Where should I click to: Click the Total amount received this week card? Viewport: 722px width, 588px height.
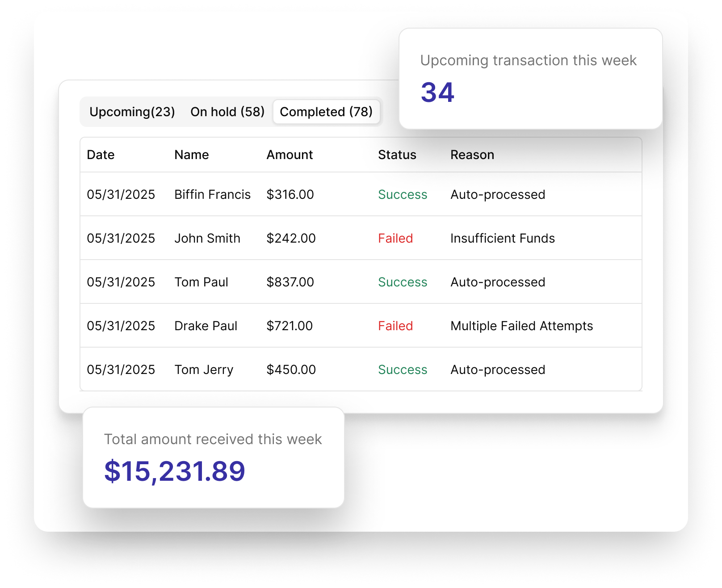tap(213, 457)
